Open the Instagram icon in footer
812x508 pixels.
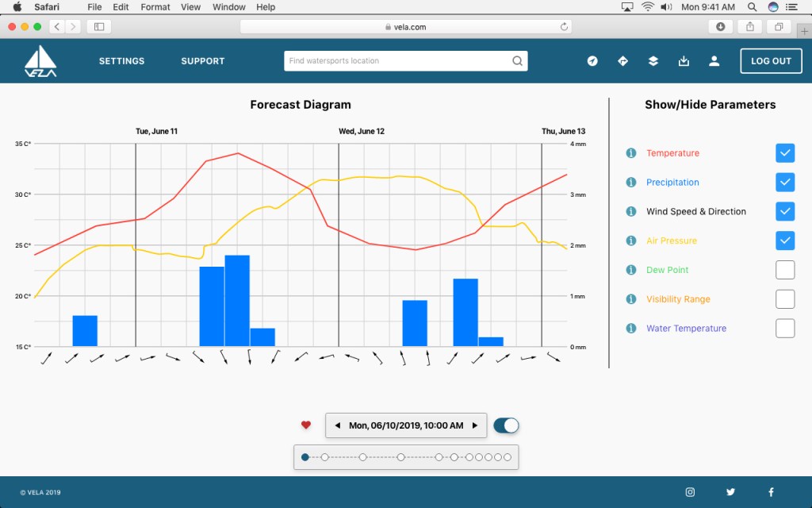[x=690, y=492]
